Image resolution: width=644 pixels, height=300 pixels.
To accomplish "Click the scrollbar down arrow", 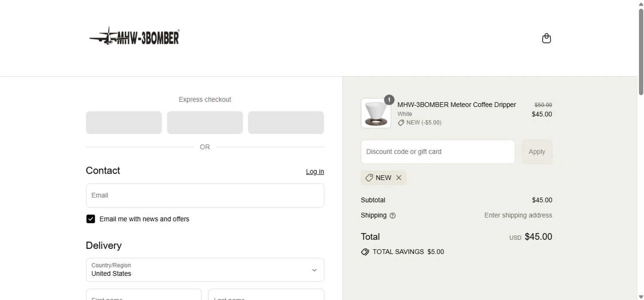I will click(641, 297).
